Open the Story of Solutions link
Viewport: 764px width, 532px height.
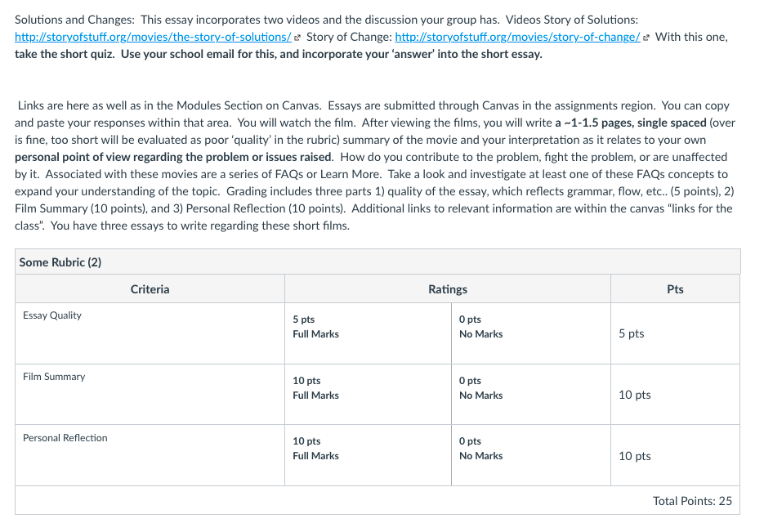click(x=153, y=37)
